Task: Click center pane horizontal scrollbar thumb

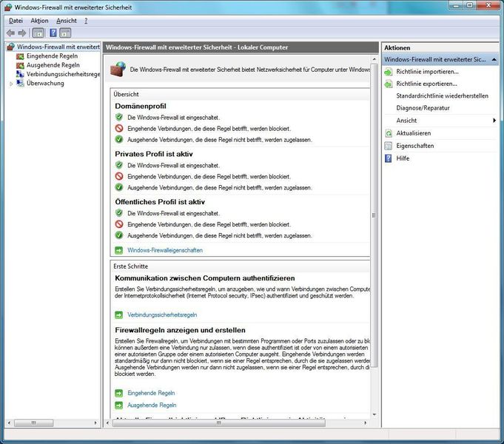Action: pyautogui.click(x=219, y=423)
